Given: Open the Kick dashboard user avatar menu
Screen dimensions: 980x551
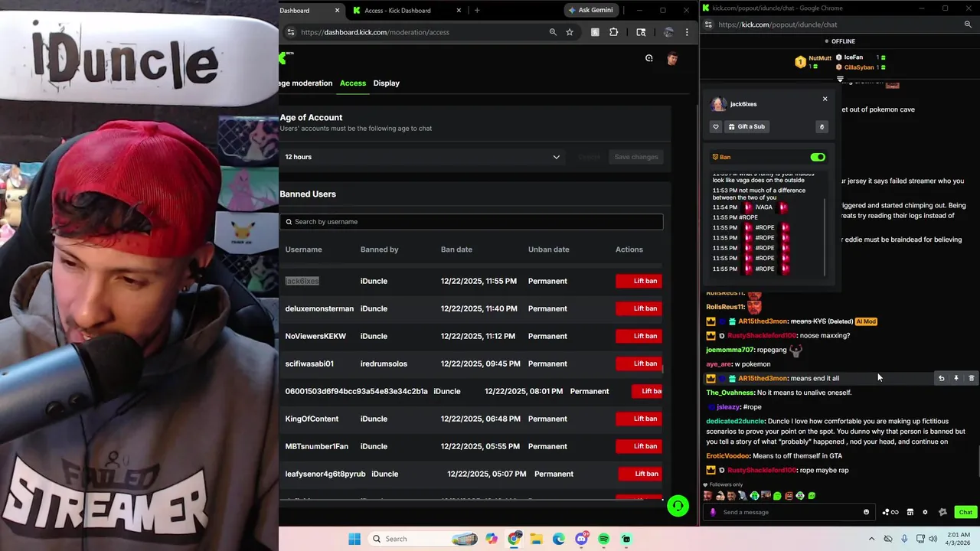Looking at the screenshot, I should (x=672, y=58).
